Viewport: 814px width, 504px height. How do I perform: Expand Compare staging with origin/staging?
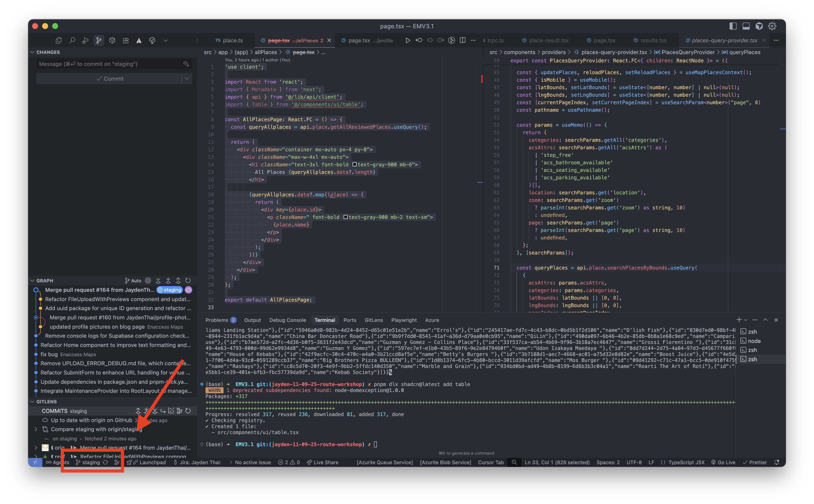click(x=36, y=429)
